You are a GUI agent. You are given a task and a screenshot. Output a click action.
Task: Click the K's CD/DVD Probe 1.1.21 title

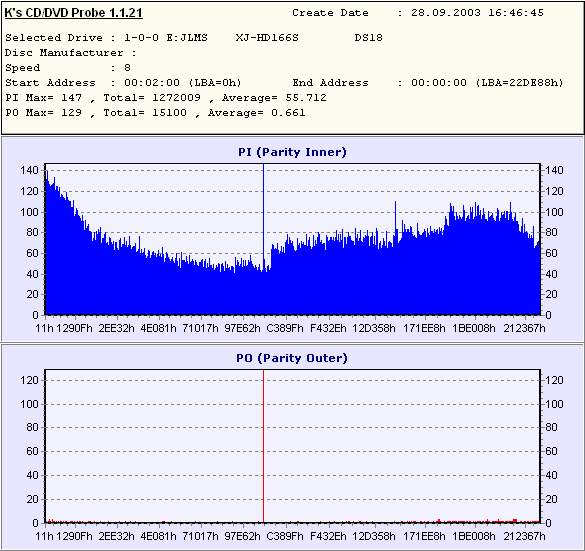73,13
